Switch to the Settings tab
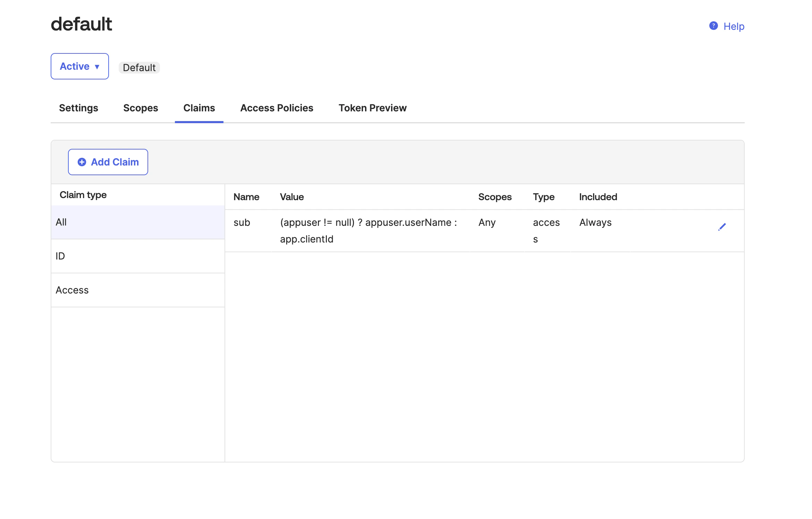This screenshot has height=519, width=812. coord(78,108)
